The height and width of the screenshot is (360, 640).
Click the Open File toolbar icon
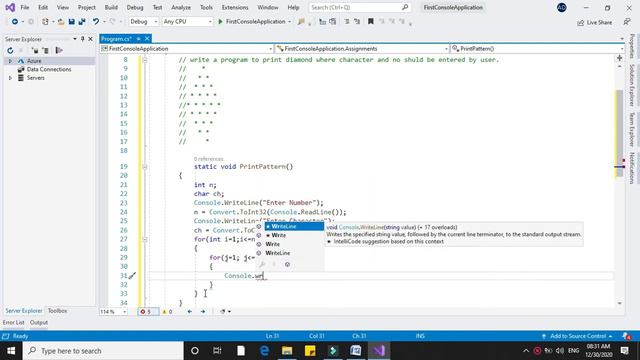click(x=61, y=22)
